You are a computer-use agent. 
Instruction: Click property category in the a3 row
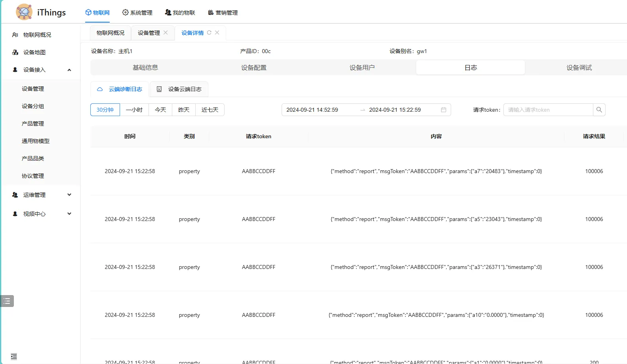click(189, 267)
